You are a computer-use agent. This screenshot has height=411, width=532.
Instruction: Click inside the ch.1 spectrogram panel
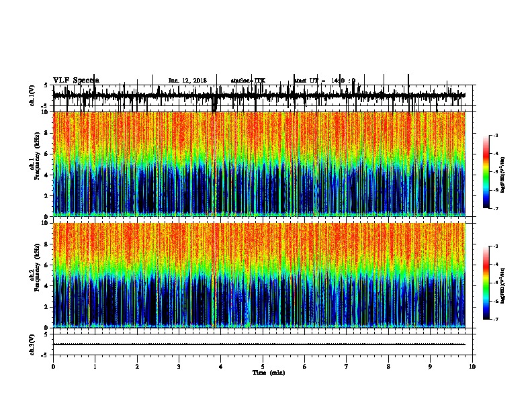259,164
